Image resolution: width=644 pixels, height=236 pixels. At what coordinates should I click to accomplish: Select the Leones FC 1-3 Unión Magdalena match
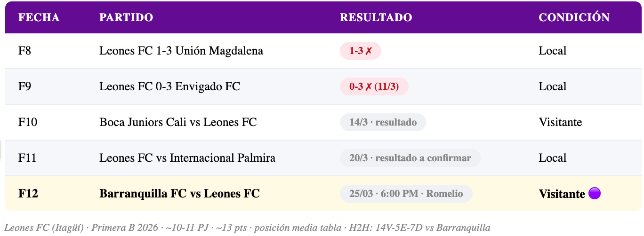(181, 51)
